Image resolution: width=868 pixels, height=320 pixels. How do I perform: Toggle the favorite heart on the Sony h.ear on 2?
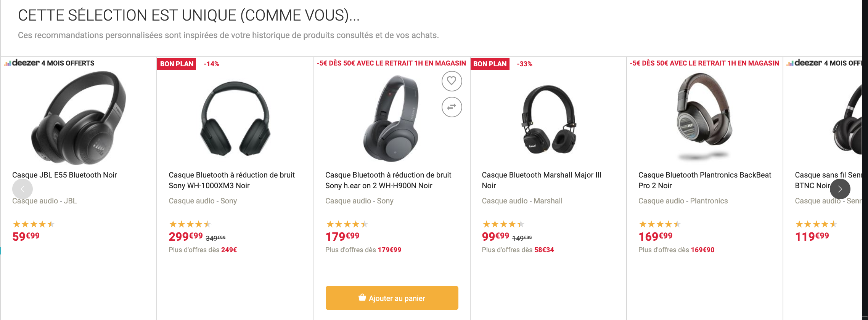click(452, 81)
